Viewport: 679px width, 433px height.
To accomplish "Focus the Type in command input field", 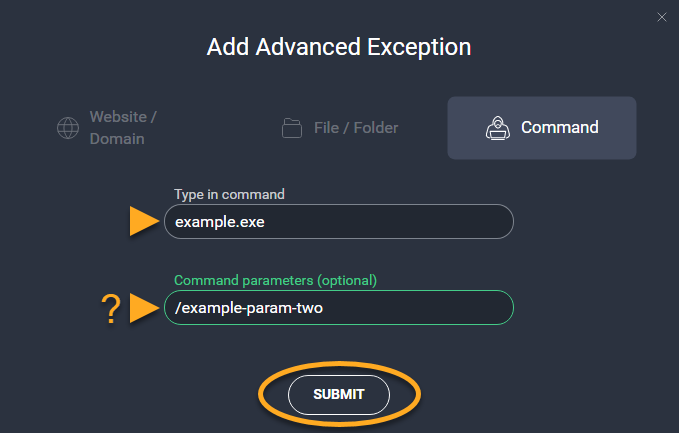I will [x=340, y=222].
